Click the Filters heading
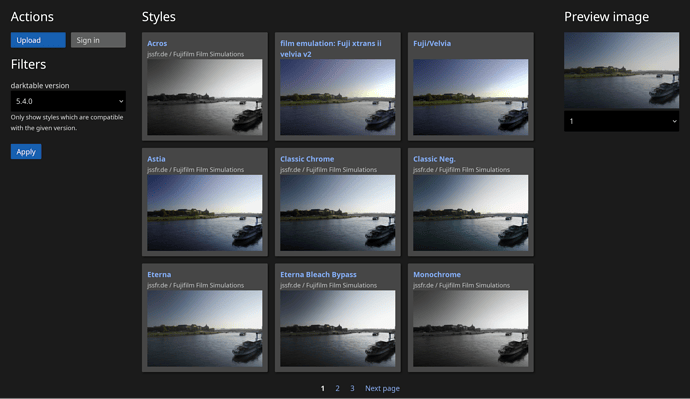The image size is (690, 399). pos(28,65)
